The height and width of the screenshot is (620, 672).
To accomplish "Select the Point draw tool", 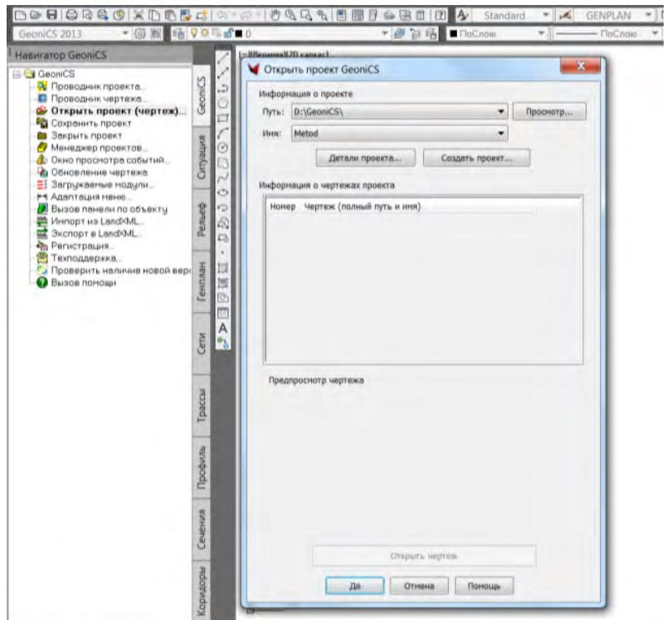I will (223, 253).
